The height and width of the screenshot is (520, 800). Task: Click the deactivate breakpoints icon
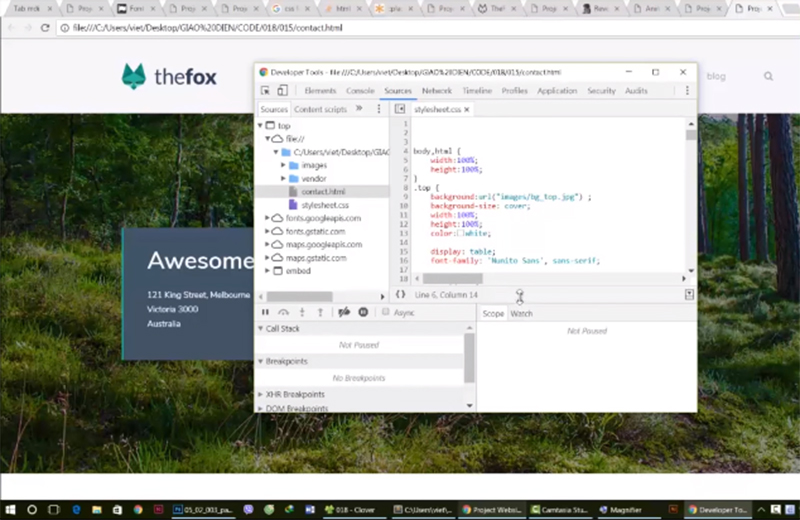(344, 312)
